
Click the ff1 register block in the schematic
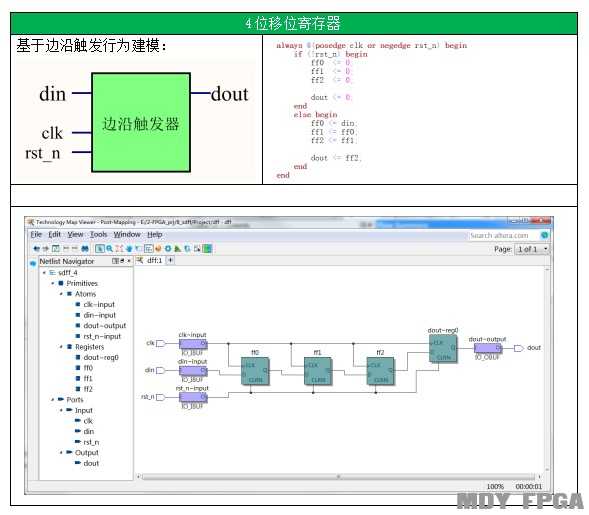click(318, 371)
